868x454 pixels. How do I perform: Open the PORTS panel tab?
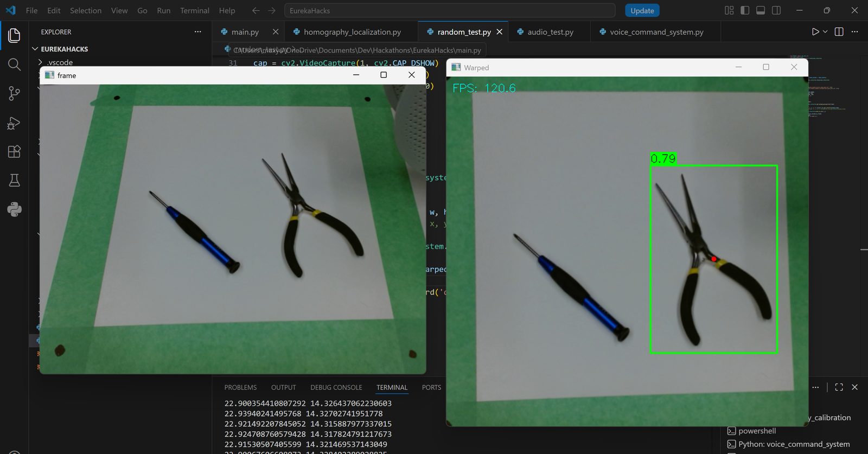431,387
